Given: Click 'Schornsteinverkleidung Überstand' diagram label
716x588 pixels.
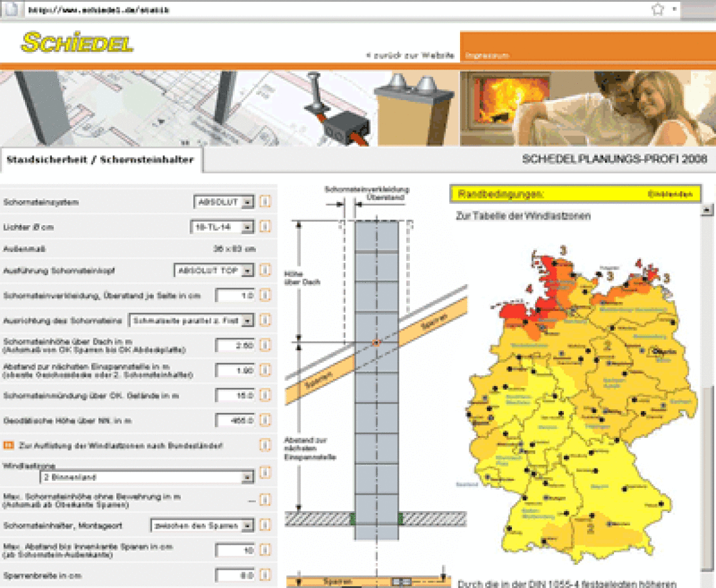Looking at the screenshot, I should 367,193.
